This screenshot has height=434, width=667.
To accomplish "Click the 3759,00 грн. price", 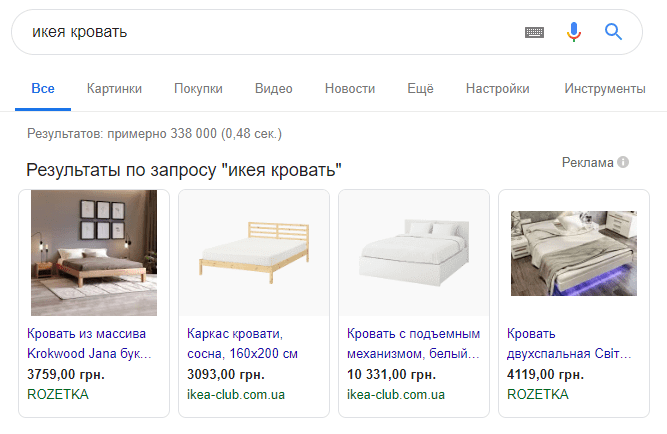I will tap(66, 374).
